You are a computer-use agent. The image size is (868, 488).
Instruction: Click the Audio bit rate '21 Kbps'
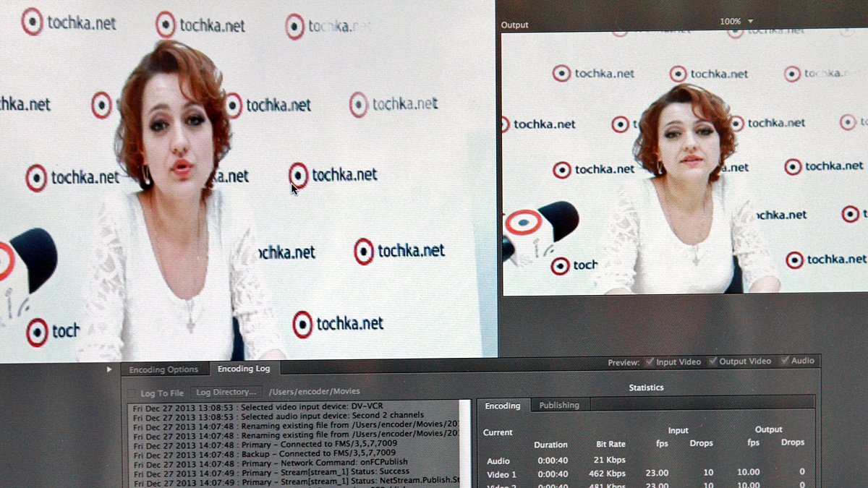[608, 461]
